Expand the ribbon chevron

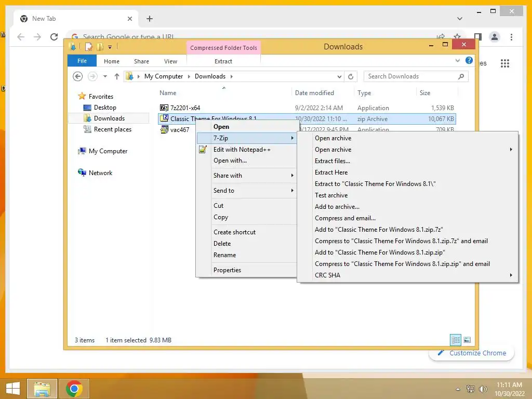tap(457, 60)
